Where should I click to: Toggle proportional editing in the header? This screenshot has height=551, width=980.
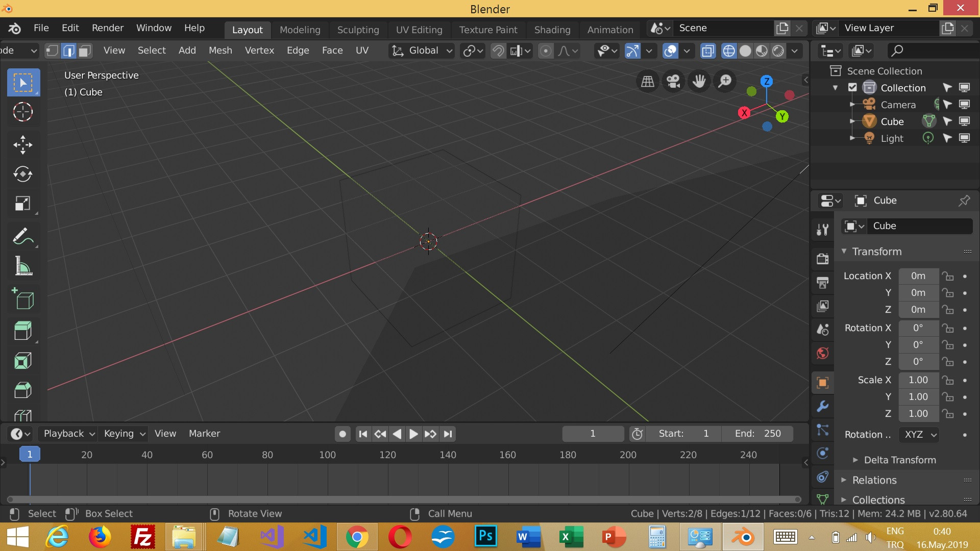[x=546, y=51]
